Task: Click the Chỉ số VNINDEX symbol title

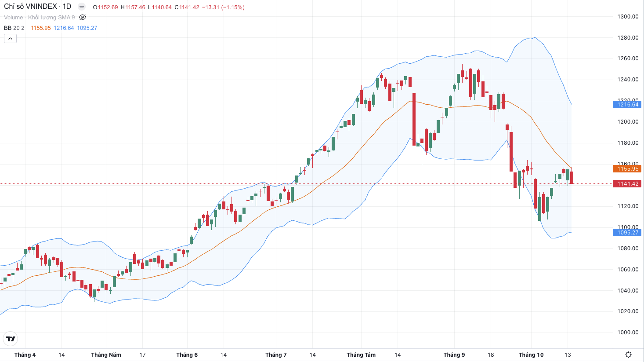Action: click(37, 7)
